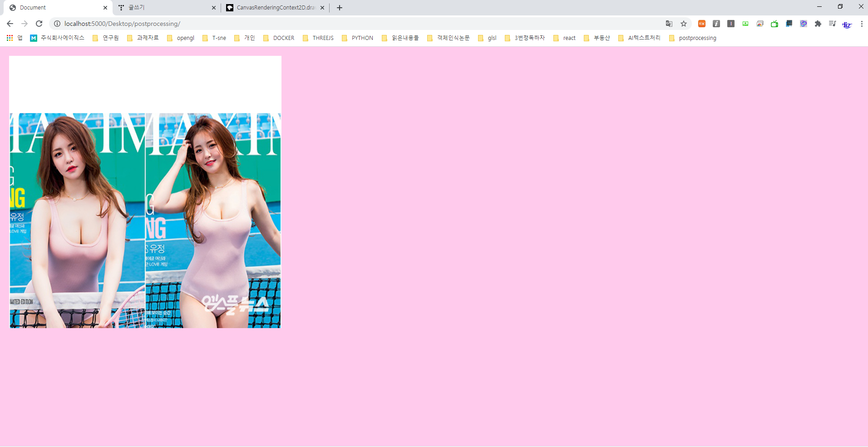Image resolution: width=868 pixels, height=447 pixels.
Task: Switch to the CanvasRenderingContext2D tab
Action: coord(276,8)
